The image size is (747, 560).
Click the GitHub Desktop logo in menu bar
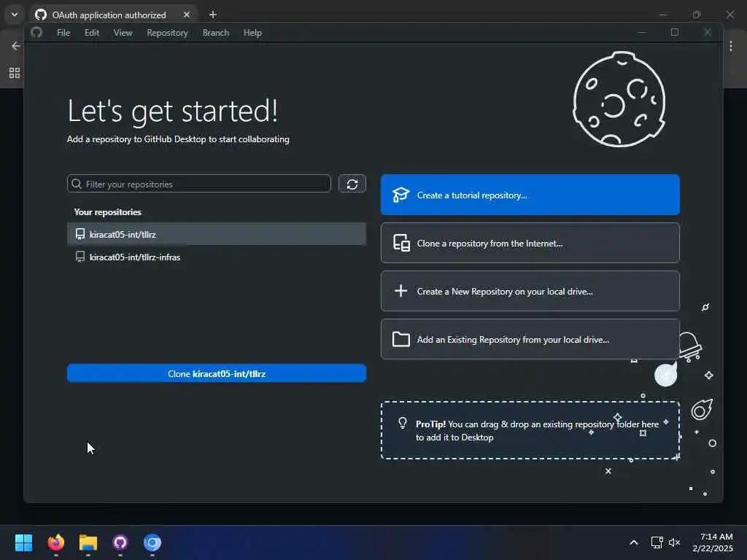coord(36,32)
